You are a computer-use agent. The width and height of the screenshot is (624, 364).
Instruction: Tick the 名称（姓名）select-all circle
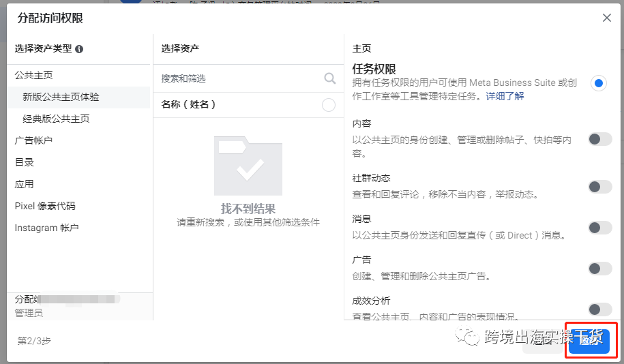coord(328,105)
